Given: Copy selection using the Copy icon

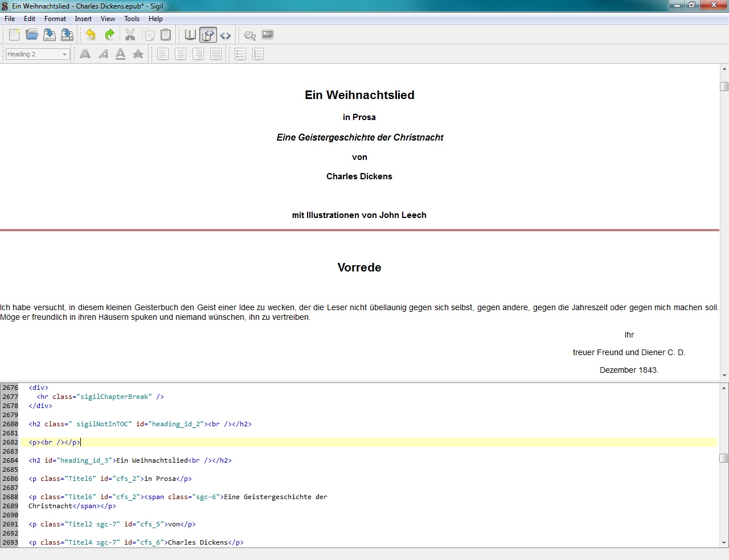Looking at the screenshot, I should point(148,35).
